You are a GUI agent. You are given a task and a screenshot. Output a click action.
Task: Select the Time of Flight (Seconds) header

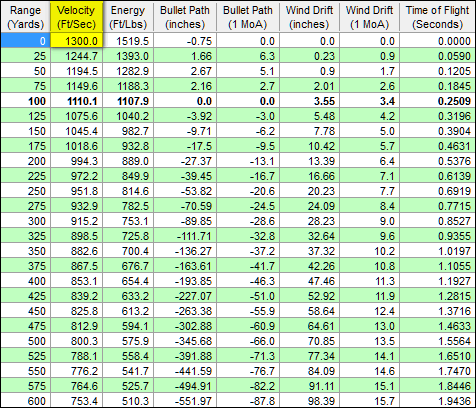[x=437, y=17]
